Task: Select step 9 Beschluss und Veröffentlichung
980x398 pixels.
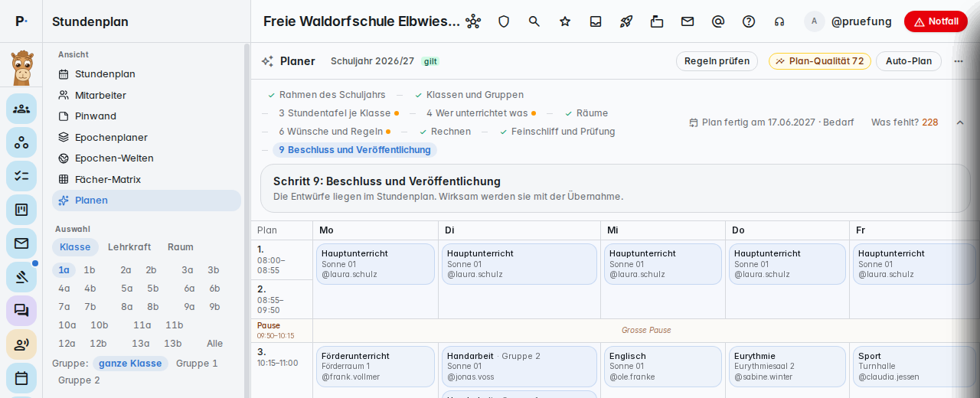Action: tap(354, 150)
